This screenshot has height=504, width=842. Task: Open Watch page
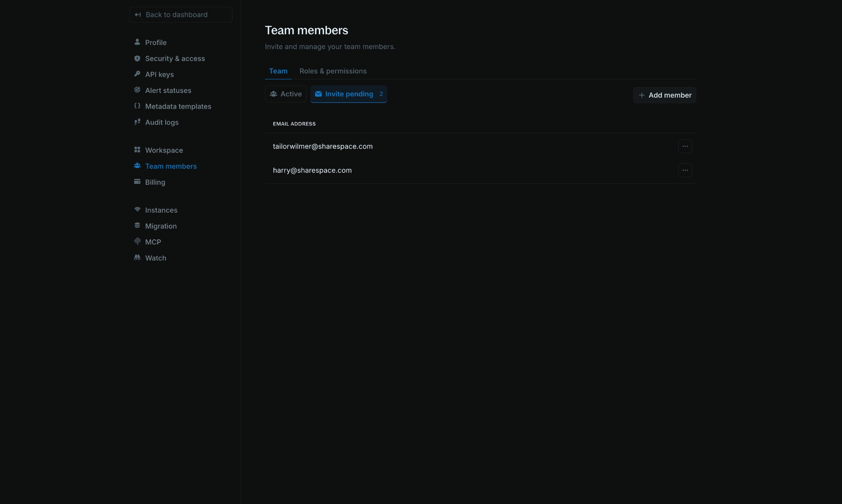click(155, 258)
